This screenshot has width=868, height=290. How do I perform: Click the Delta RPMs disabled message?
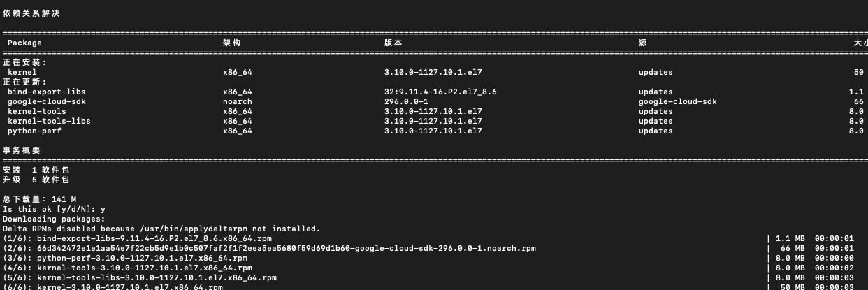click(x=161, y=229)
